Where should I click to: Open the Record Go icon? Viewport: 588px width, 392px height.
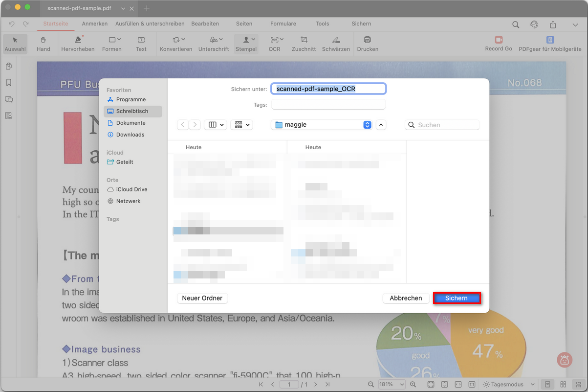coord(498,40)
